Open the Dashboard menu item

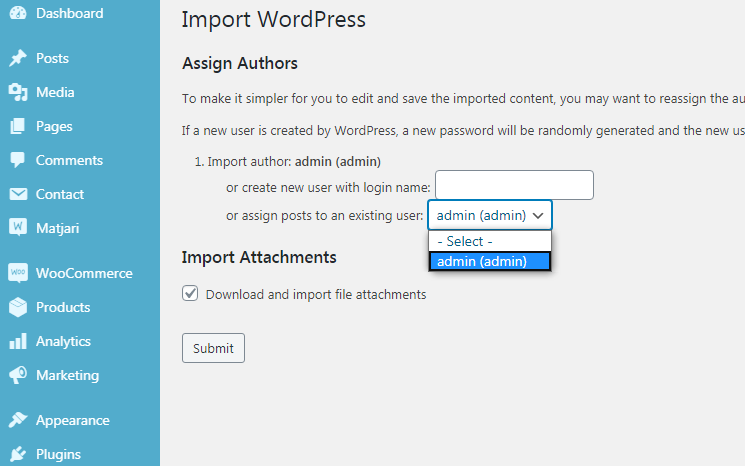(70, 13)
